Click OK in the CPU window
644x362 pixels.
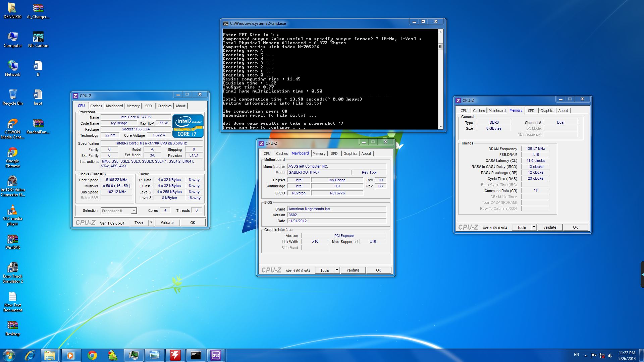193,223
